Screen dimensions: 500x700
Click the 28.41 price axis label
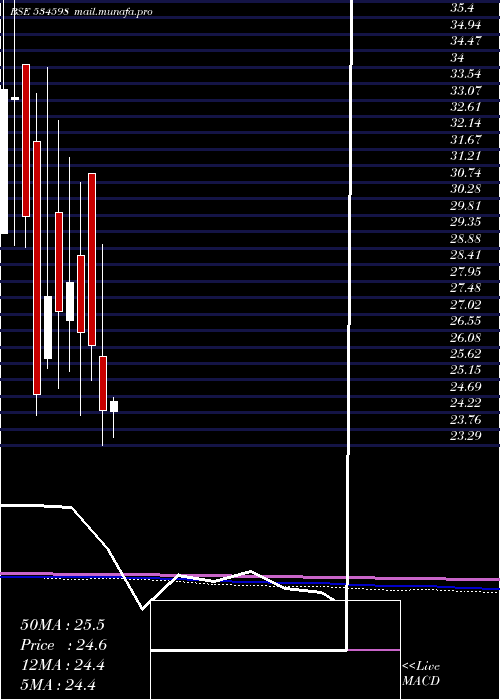click(x=466, y=255)
